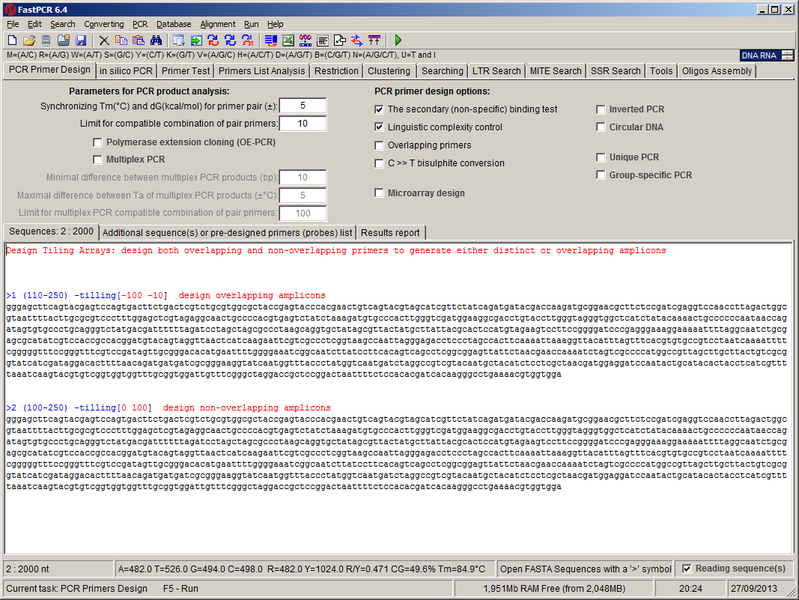
Task: Switch to the Primer Test tab
Action: tap(185, 71)
